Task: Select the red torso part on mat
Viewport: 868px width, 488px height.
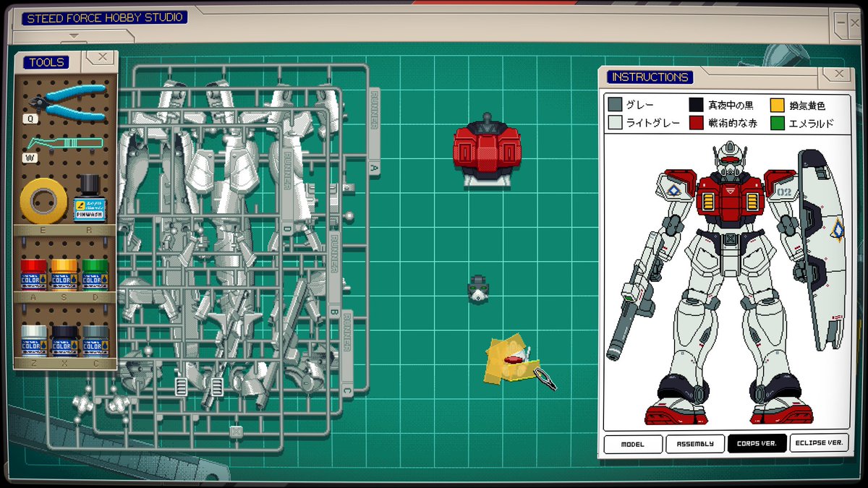Action: (488, 151)
